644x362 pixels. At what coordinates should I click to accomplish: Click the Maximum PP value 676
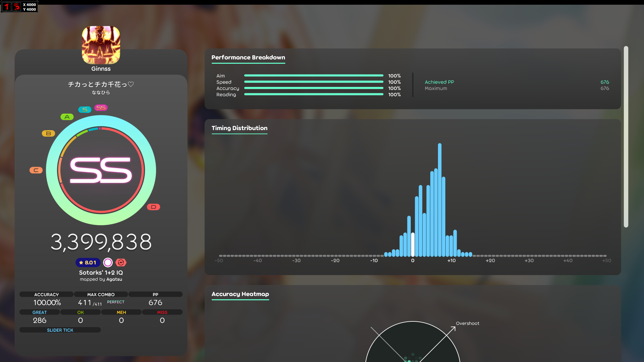pyautogui.click(x=605, y=89)
